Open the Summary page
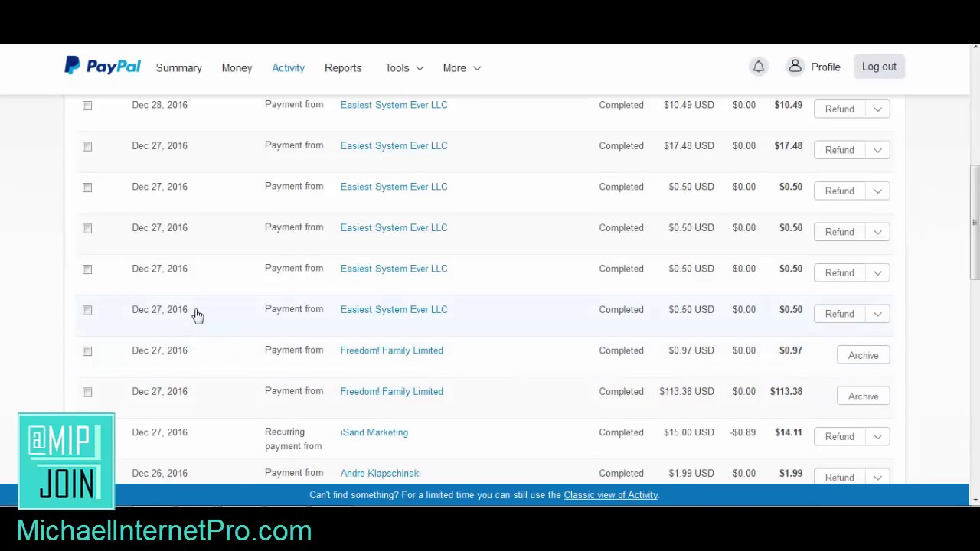This screenshot has width=980, height=551. coord(178,67)
